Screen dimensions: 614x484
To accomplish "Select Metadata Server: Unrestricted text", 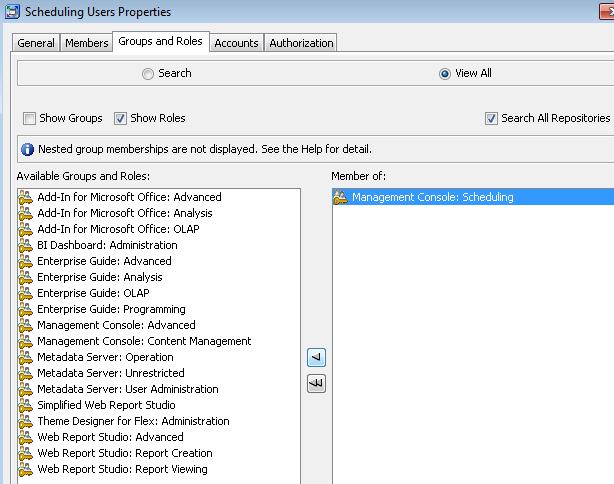I will point(111,373).
